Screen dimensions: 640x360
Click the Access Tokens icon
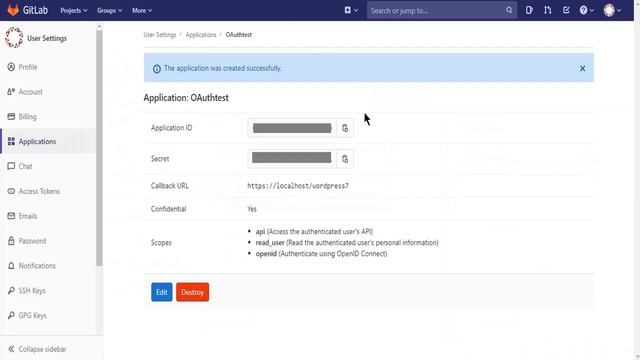[11, 191]
